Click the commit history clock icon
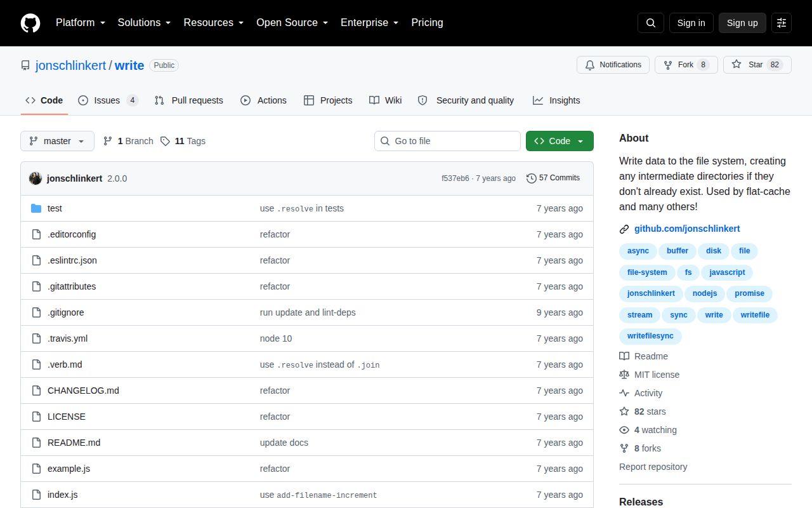Screen dimensions: 812x508 (x=532, y=178)
